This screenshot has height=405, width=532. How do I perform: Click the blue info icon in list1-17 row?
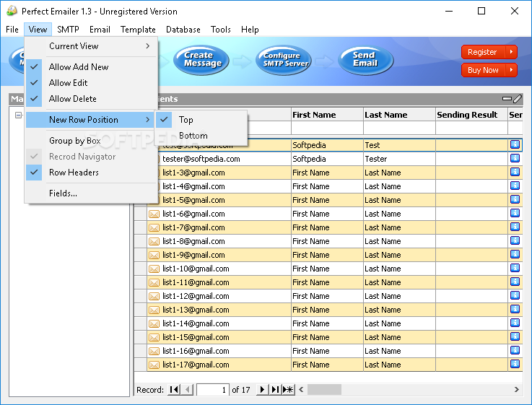click(515, 364)
